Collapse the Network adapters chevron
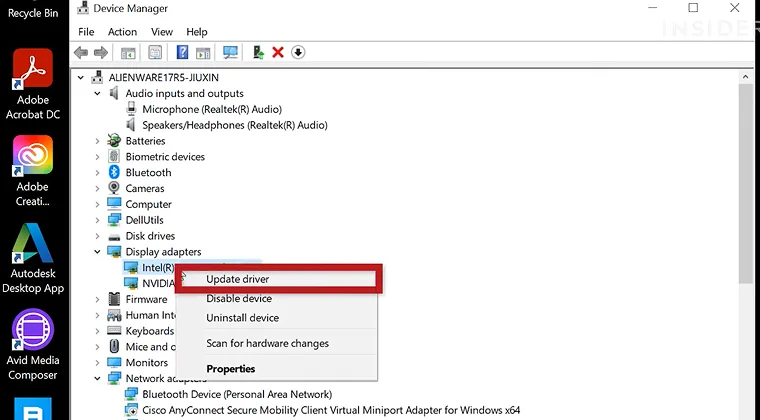 97,378
